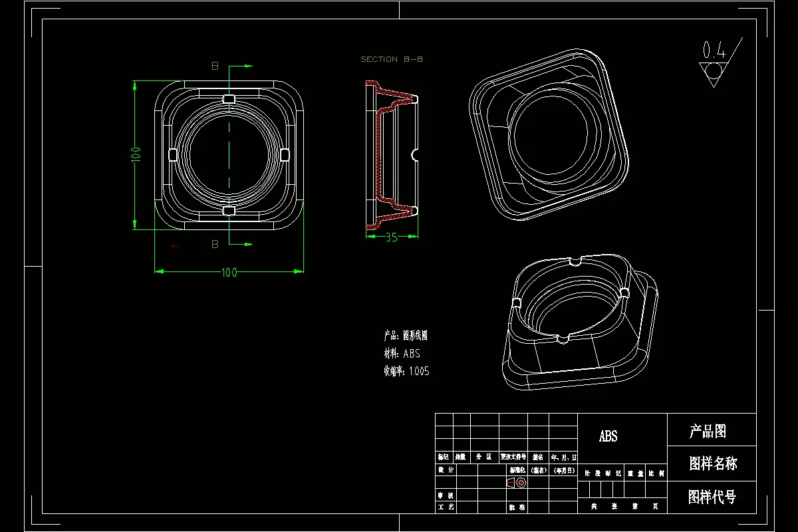Click the "标准化" cell
The image size is (798, 532).
click(517, 470)
